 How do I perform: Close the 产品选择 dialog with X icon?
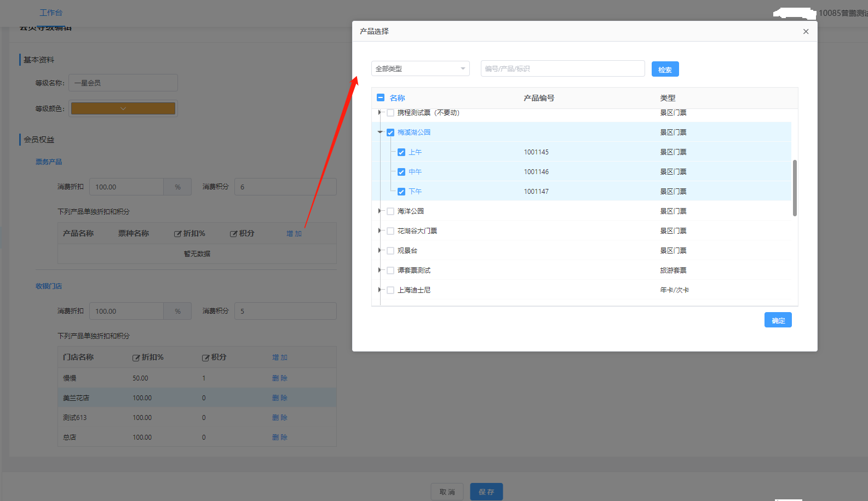point(806,32)
